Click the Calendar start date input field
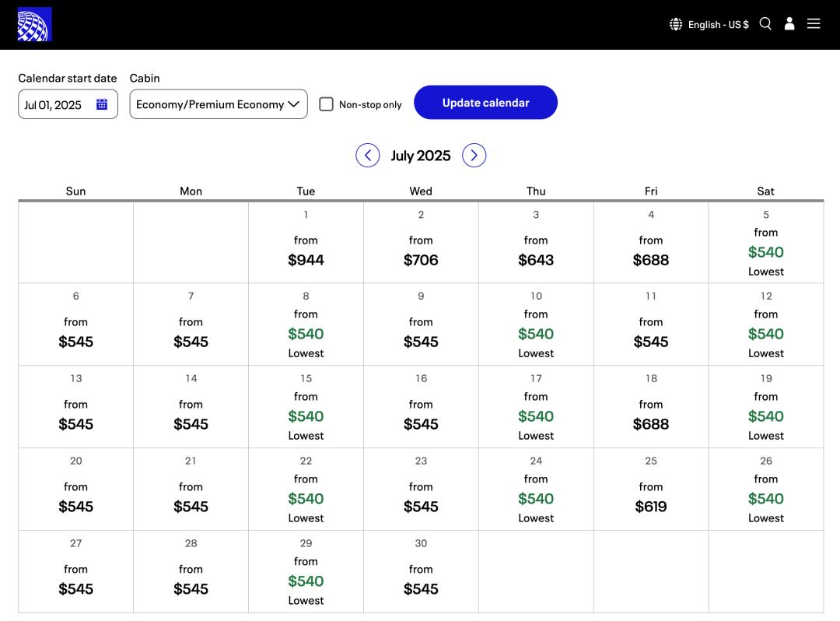This screenshot has width=840, height=621. [x=54, y=104]
